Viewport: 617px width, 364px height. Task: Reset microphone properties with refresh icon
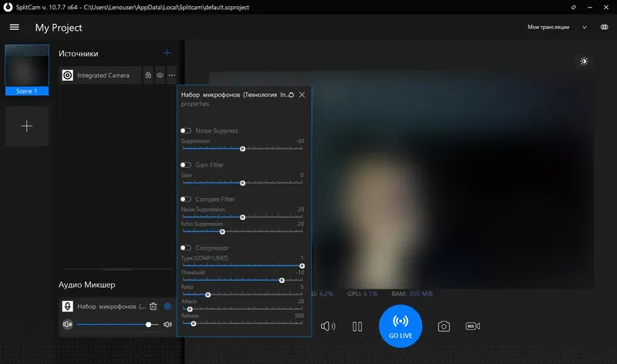(292, 95)
